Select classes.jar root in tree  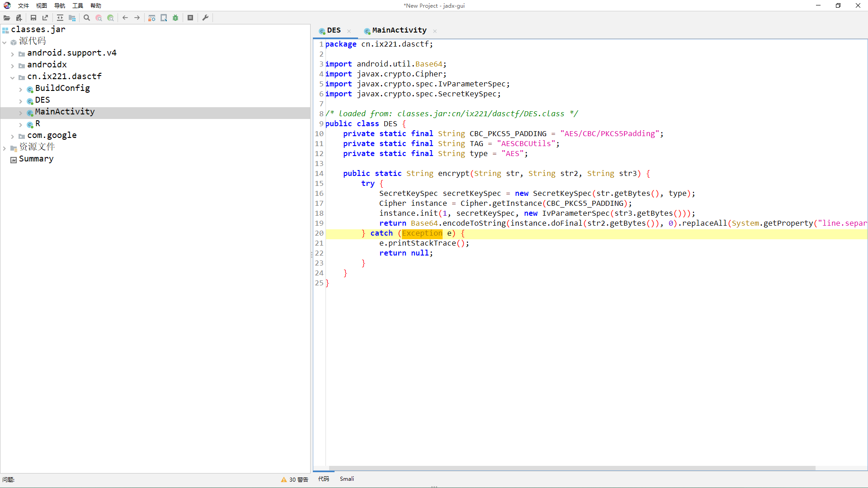click(38, 29)
